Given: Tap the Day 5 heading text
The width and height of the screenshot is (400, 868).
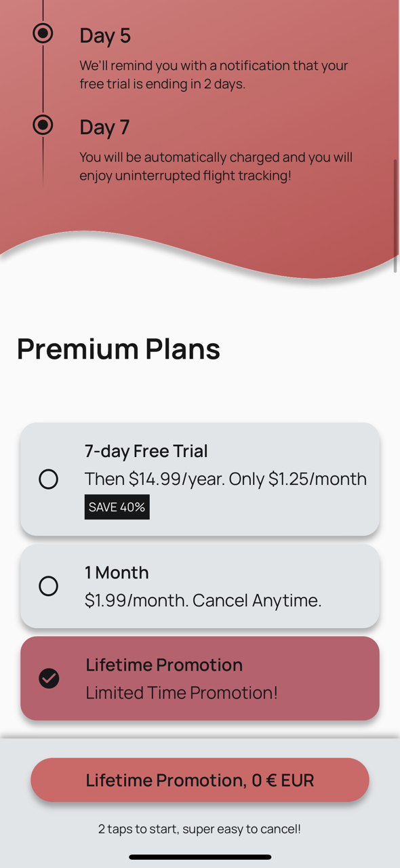Looking at the screenshot, I should (105, 35).
